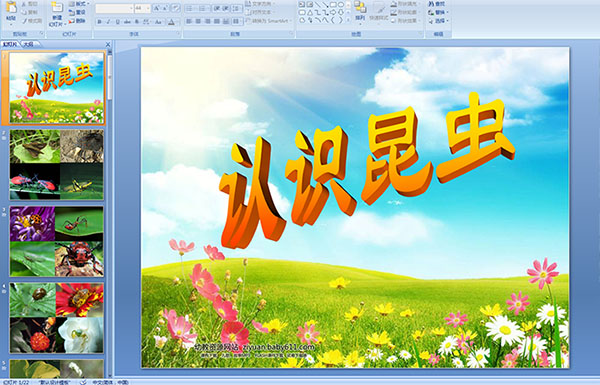Switch to the Outline pane tab

pyautogui.click(x=29, y=44)
